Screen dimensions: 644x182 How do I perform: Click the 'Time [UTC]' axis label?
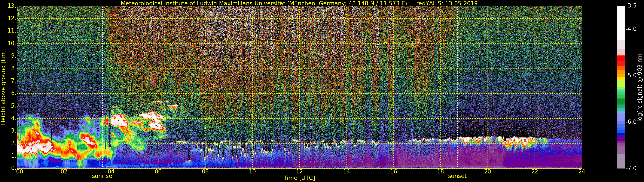click(x=299, y=178)
